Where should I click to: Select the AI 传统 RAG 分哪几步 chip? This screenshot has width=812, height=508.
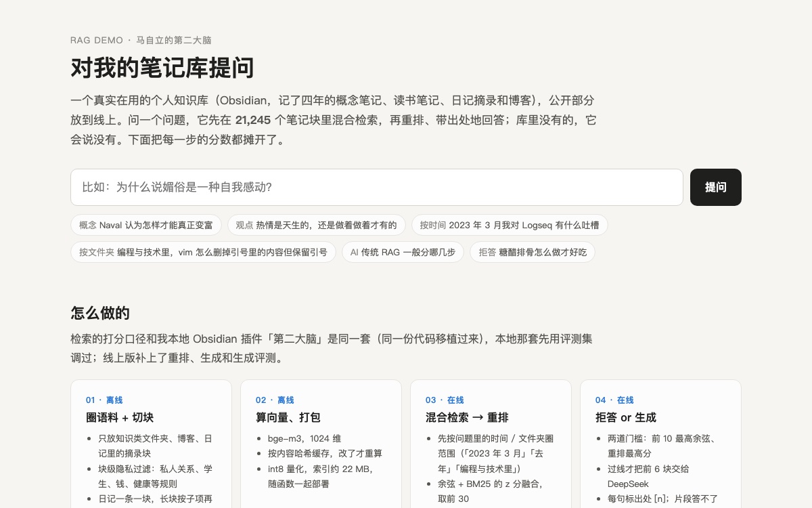(403, 253)
